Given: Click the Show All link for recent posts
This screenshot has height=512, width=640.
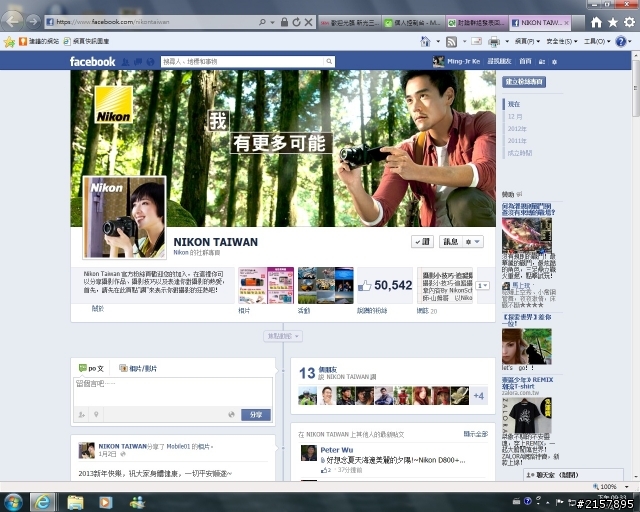Looking at the screenshot, I should pos(476,434).
